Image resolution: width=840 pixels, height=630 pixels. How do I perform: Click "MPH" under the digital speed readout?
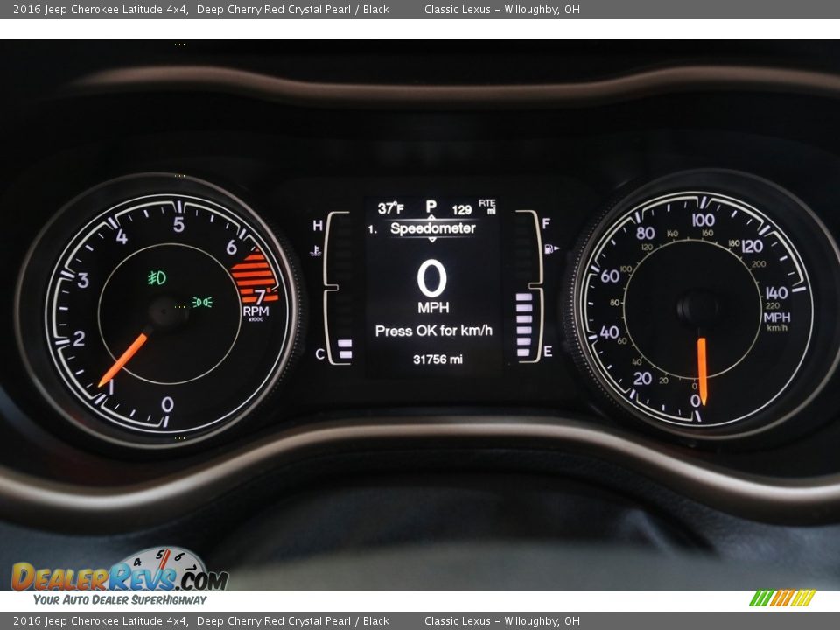[x=433, y=307]
